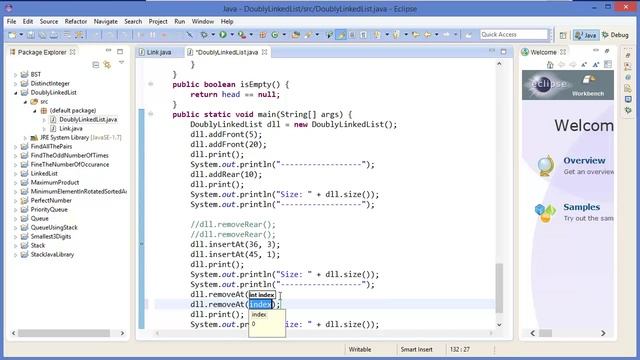Toggle Link with Editor in Package Explorer

point(107,64)
